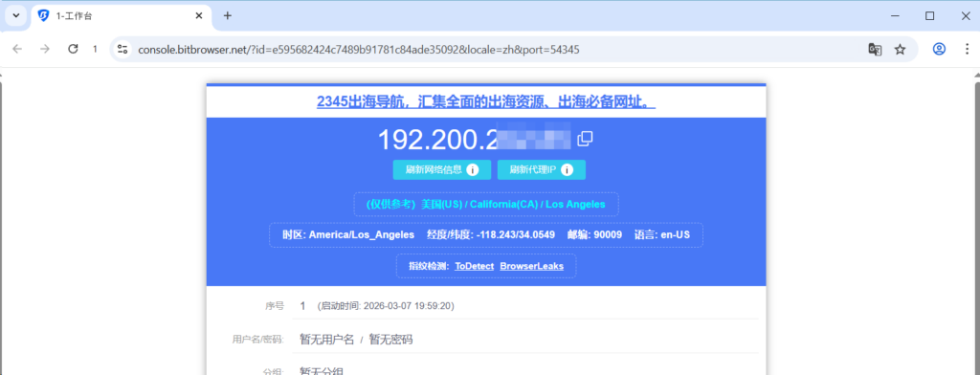View site information icon in address bar
The image size is (980, 375).
click(122, 50)
